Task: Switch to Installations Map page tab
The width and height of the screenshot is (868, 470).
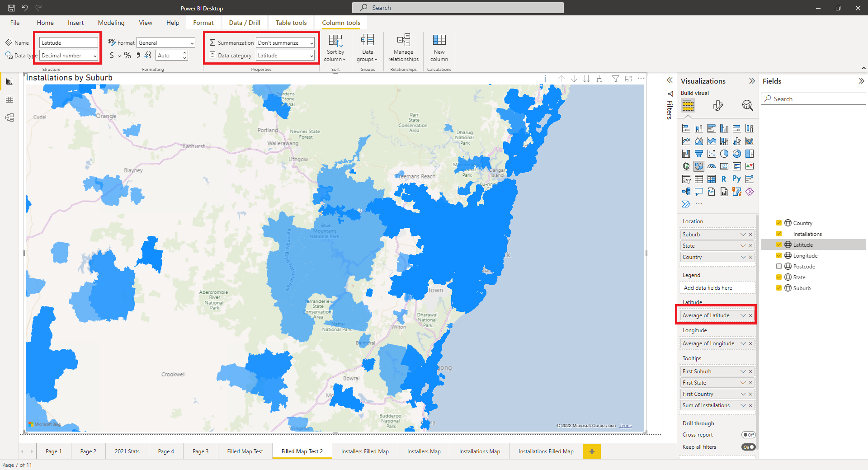Action: click(x=480, y=451)
